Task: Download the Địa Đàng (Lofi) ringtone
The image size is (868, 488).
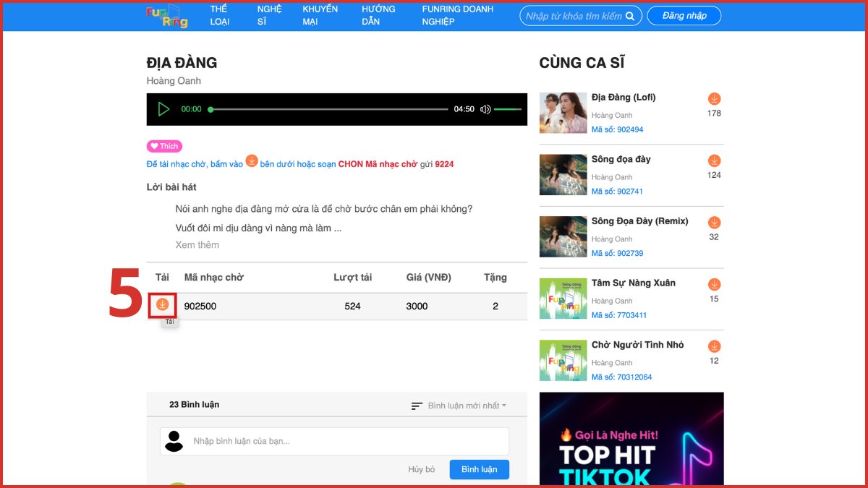Action: [x=714, y=98]
